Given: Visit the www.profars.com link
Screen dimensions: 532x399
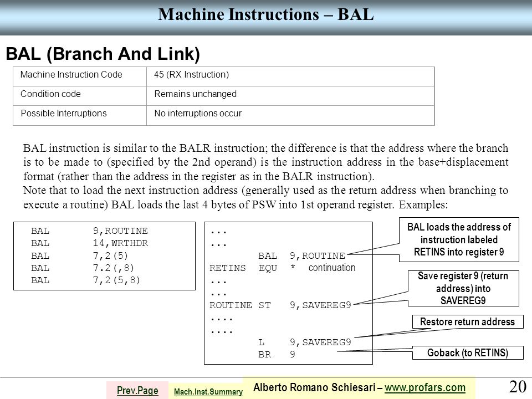Looking at the screenshot, I should coord(425,387).
